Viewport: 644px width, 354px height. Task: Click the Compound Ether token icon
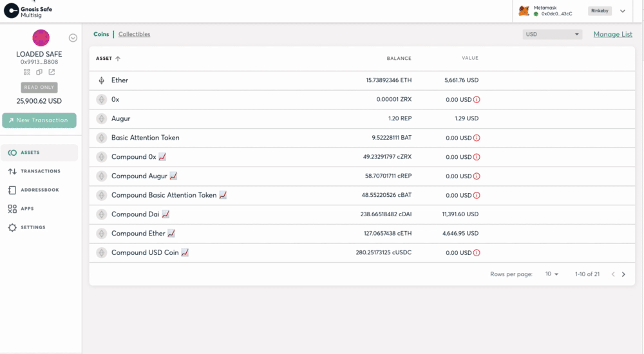(x=102, y=233)
